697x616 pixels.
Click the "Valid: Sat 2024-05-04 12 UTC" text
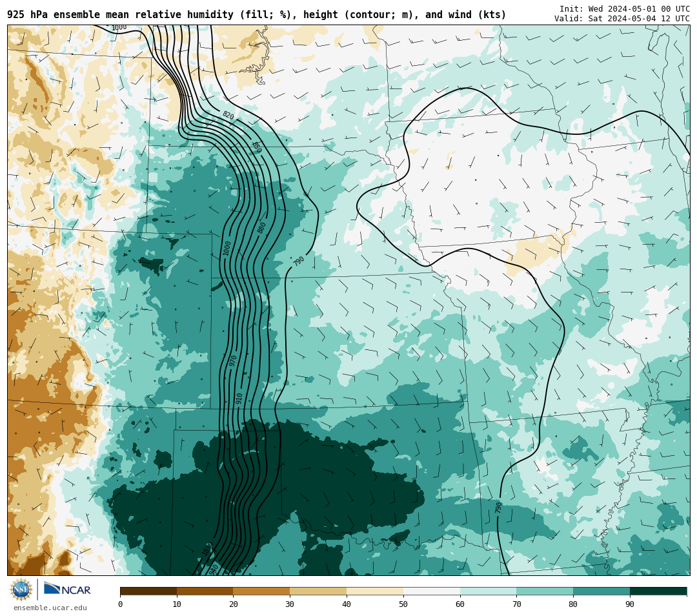[622, 19]
